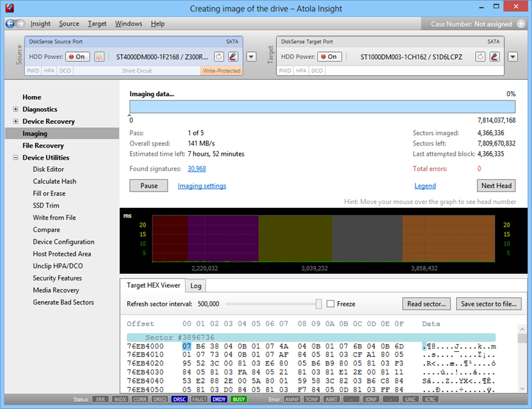
Task: Open the Imaging settings link
Action: tap(202, 186)
